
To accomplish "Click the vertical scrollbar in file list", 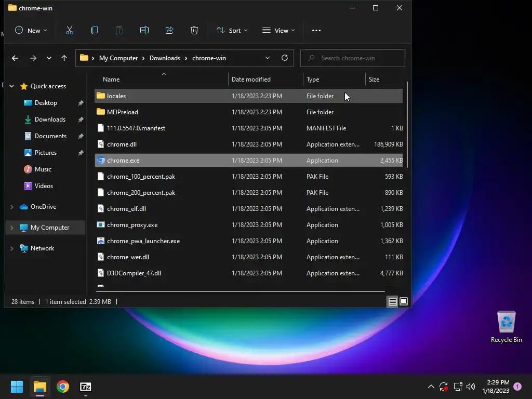I will (x=407, y=124).
